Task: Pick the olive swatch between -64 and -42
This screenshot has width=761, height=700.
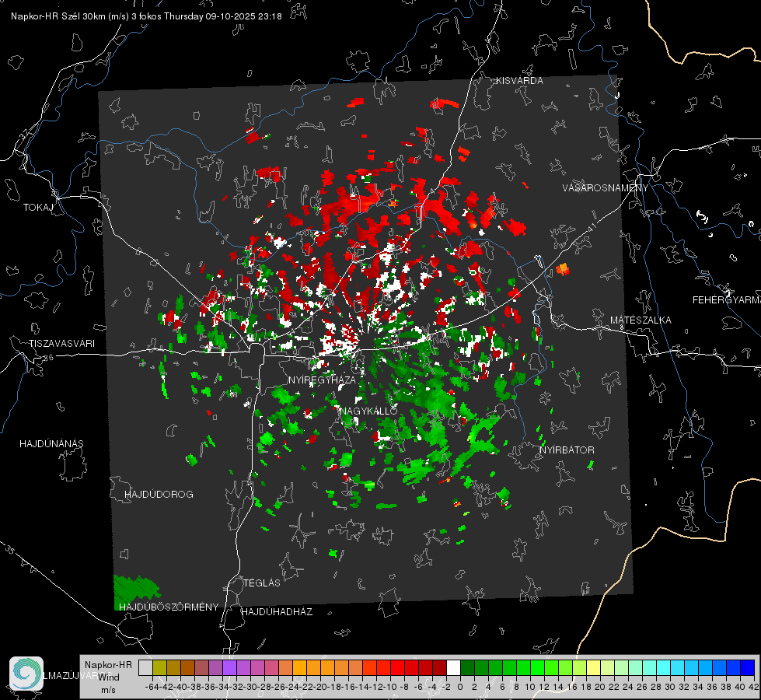Action: coord(159,667)
